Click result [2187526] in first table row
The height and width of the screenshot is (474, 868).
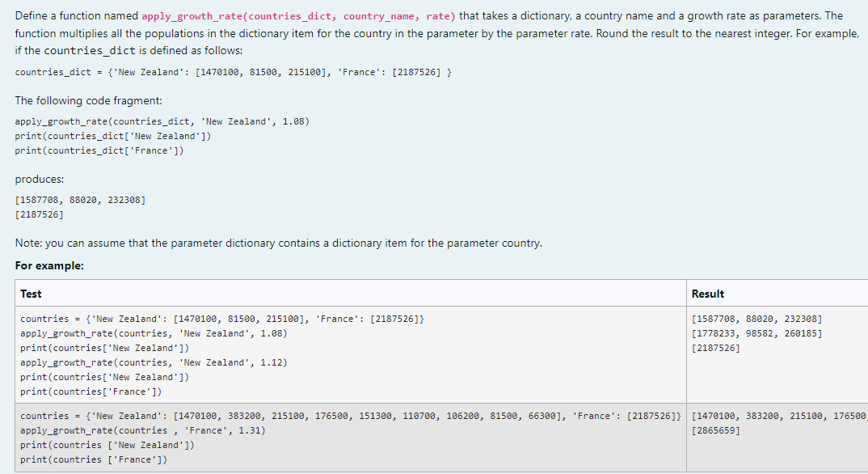(x=716, y=348)
